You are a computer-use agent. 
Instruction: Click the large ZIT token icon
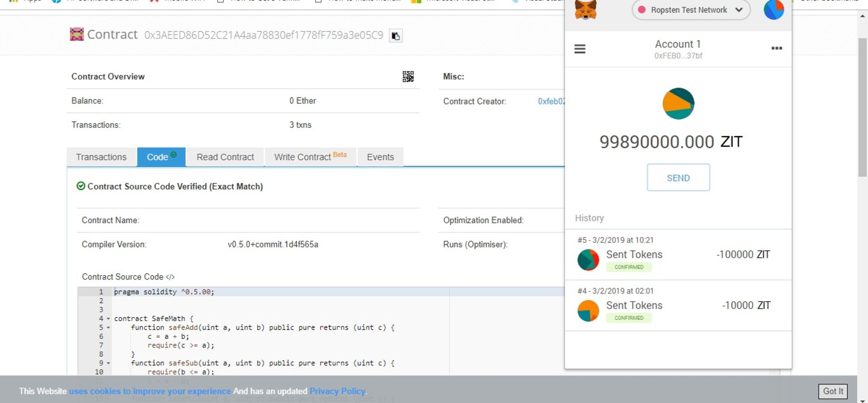point(678,104)
